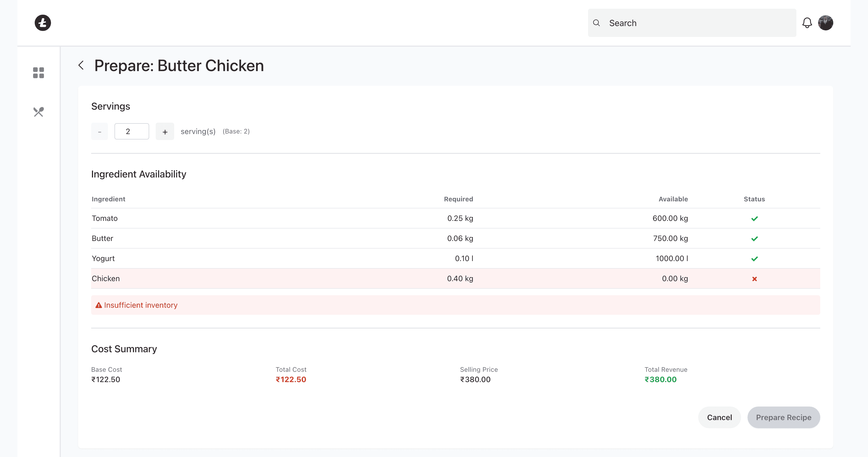Click the Base Cost ₹122.50 value

[x=106, y=379]
